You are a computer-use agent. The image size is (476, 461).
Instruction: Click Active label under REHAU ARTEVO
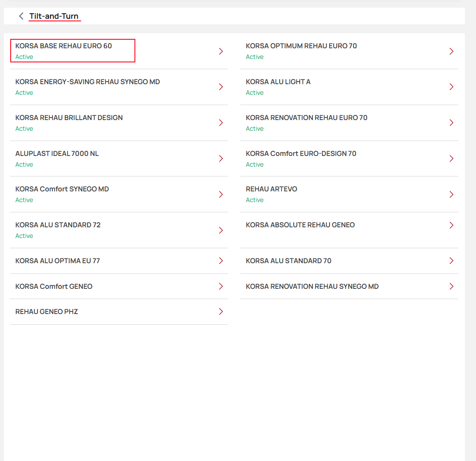pos(255,200)
